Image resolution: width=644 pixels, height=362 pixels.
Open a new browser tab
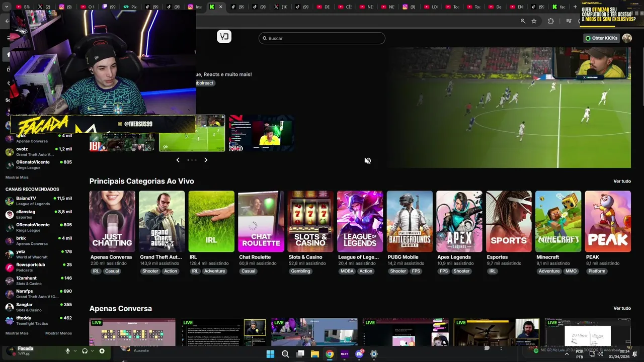tap(575, 7)
